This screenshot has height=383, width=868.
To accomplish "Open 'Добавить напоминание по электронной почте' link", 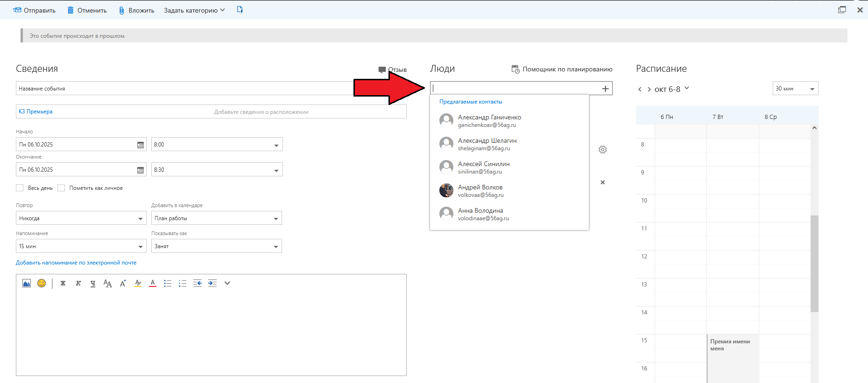I will point(76,263).
